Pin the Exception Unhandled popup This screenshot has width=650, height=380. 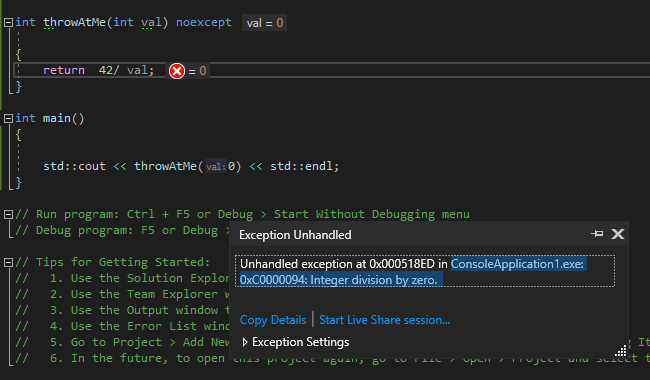click(x=597, y=234)
